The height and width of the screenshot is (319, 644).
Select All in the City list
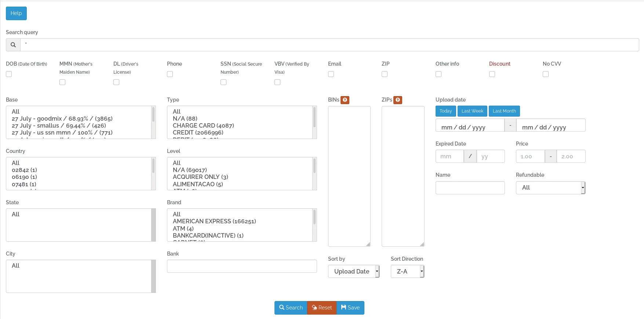[79, 265]
